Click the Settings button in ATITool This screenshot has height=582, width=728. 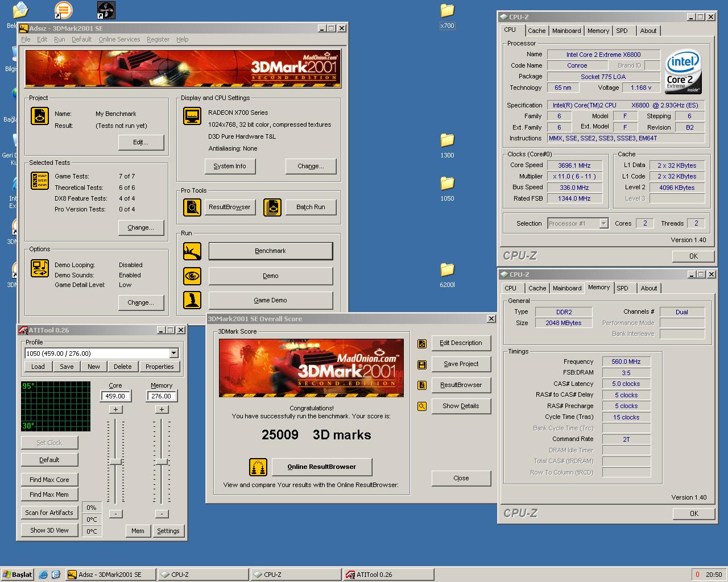click(168, 531)
